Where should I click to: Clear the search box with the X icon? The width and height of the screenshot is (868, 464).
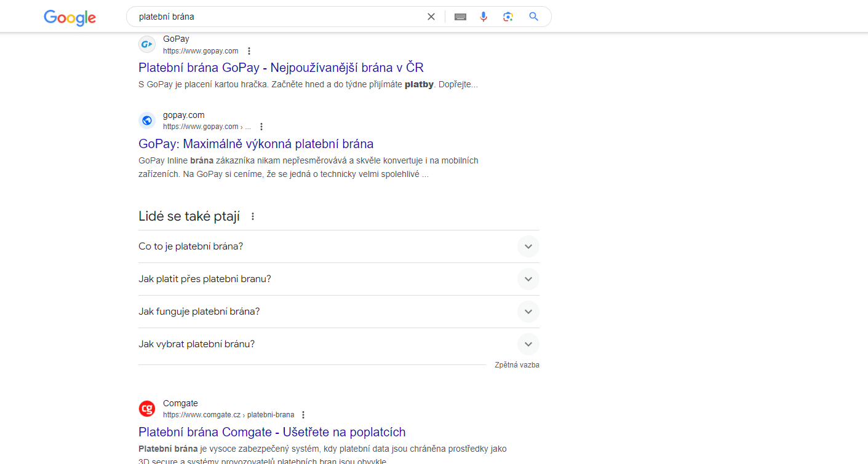point(431,17)
